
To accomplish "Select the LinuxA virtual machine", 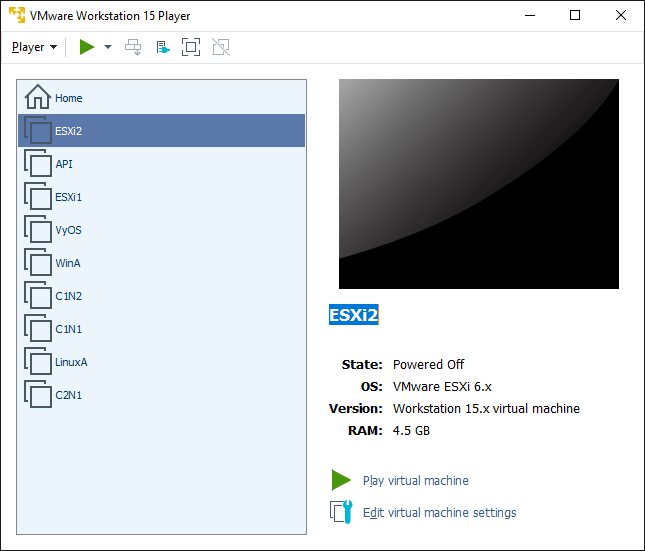I will pos(71,362).
